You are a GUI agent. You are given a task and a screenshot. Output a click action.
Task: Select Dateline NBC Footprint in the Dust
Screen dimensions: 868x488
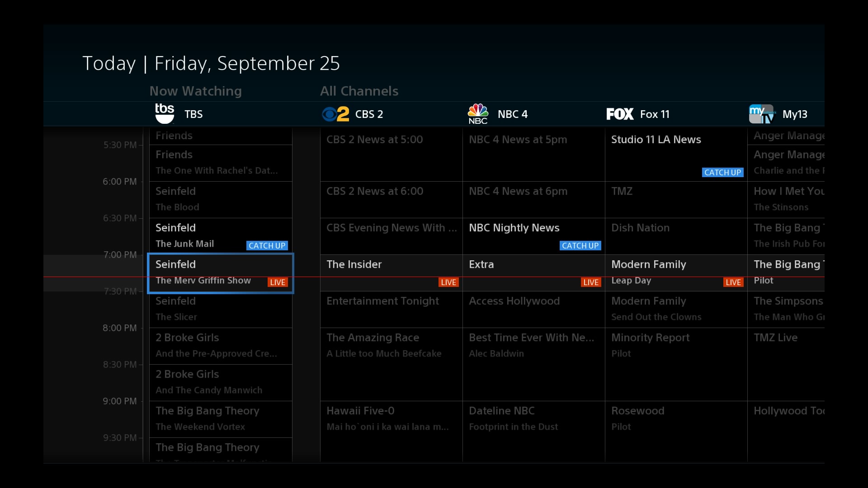(533, 431)
